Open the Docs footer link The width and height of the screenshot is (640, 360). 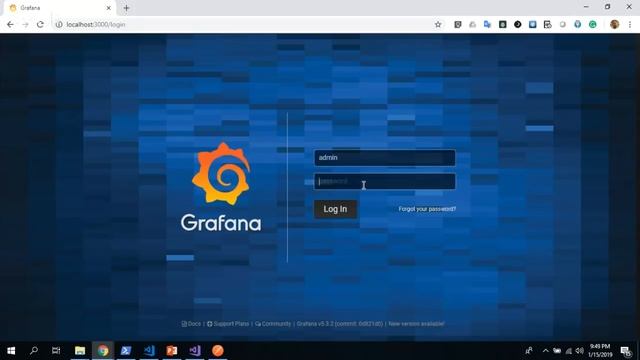tap(191, 324)
